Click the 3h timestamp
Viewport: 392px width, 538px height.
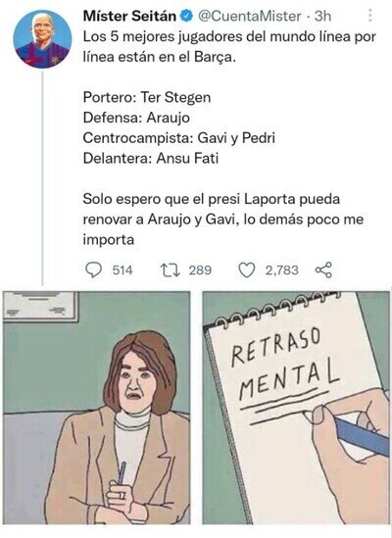(x=322, y=16)
